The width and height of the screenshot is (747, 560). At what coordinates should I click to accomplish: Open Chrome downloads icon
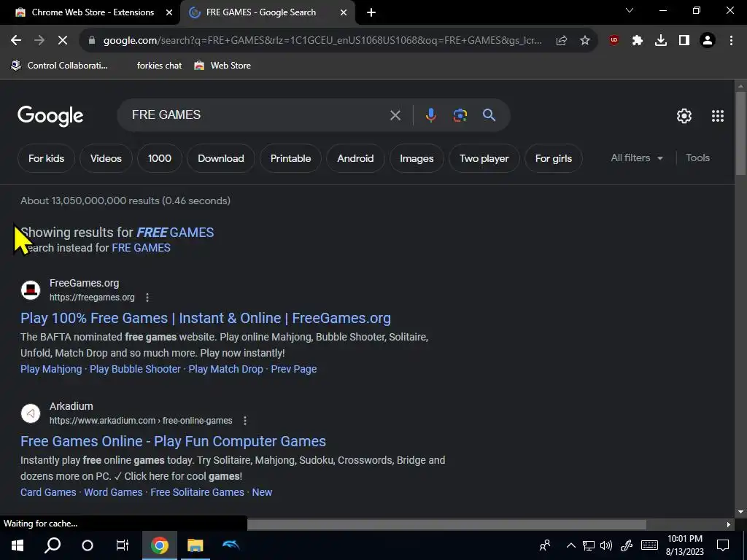coord(661,41)
